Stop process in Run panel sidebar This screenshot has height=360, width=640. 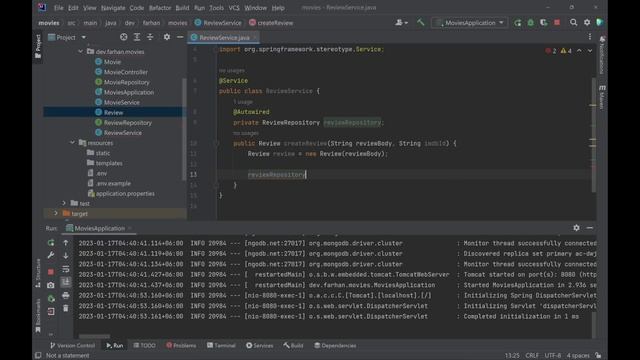pyautogui.click(x=51, y=272)
